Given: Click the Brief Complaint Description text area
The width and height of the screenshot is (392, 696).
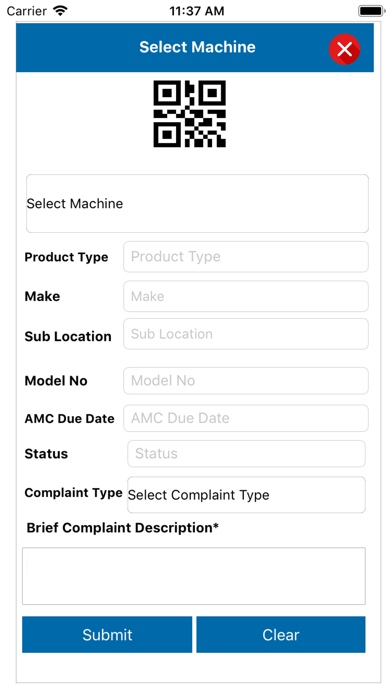Looking at the screenshot, I should (194, 576).
